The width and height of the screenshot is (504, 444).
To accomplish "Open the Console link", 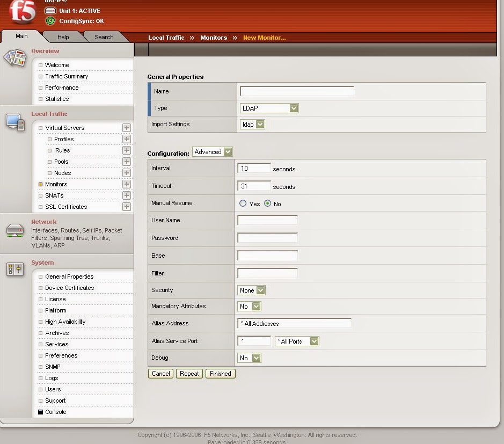I will [56, 412].
